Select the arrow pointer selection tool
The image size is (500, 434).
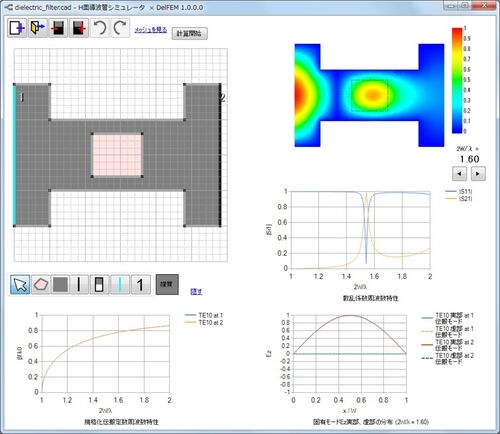click(20, 285)
